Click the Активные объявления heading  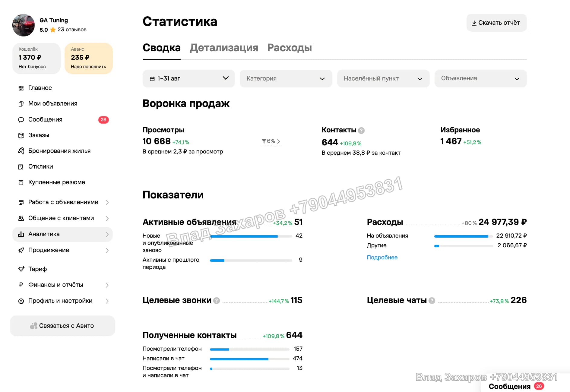coord(189,222)
